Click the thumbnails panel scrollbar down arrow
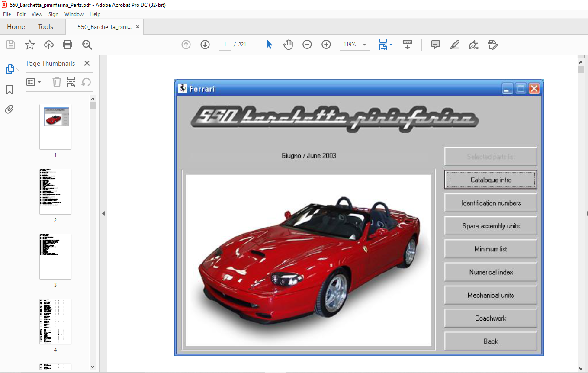The width and height of the screenshot is (588, 373). click(x=93, y=367)
